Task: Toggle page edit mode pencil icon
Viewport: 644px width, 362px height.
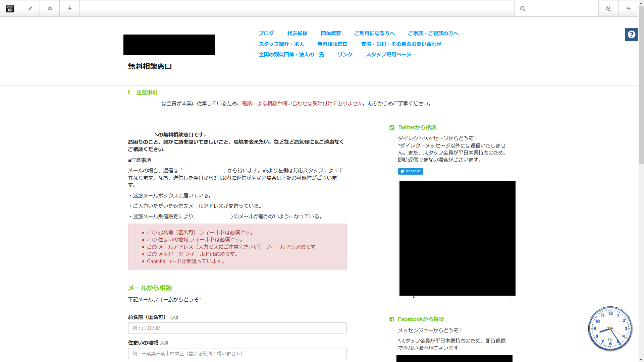Action: (x=30, y=8)
